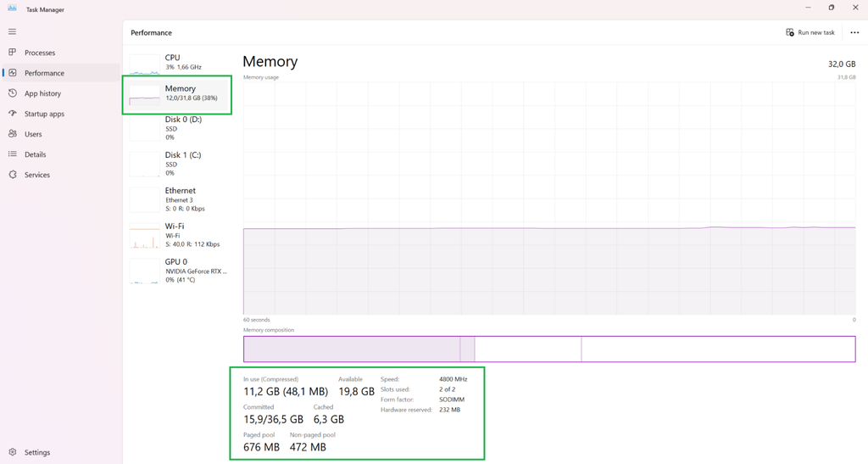
Task: Click the Processes grid icon
Action: [12, 52]
